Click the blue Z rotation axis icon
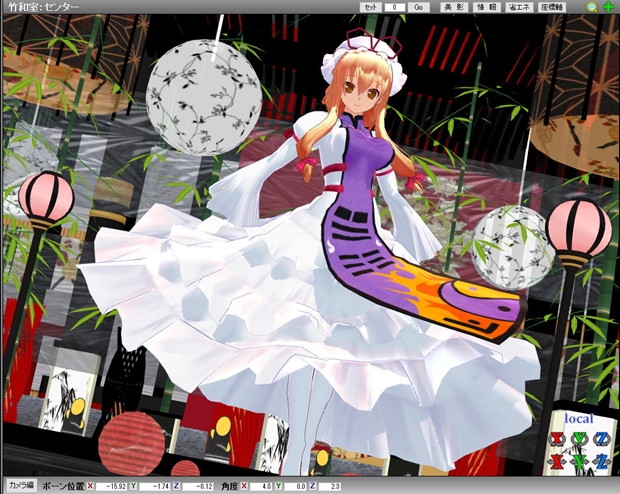The width and height of the screenshot is (620, 494). tap(601, 439)
